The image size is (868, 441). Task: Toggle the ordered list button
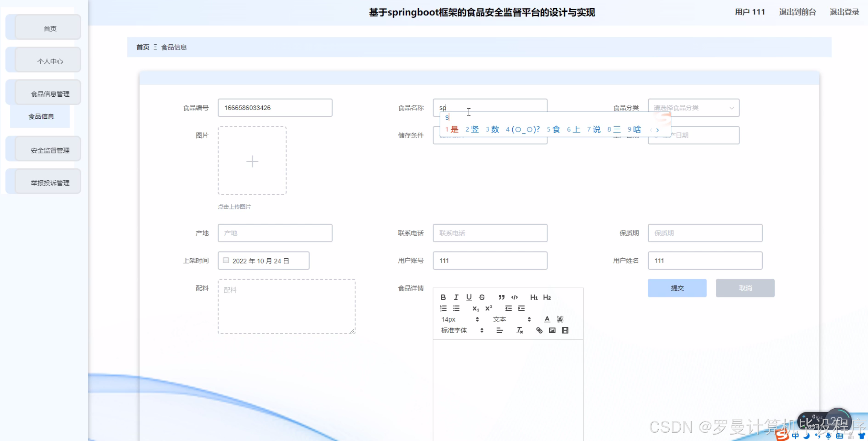pyautogui.click(x=443, y=308)
